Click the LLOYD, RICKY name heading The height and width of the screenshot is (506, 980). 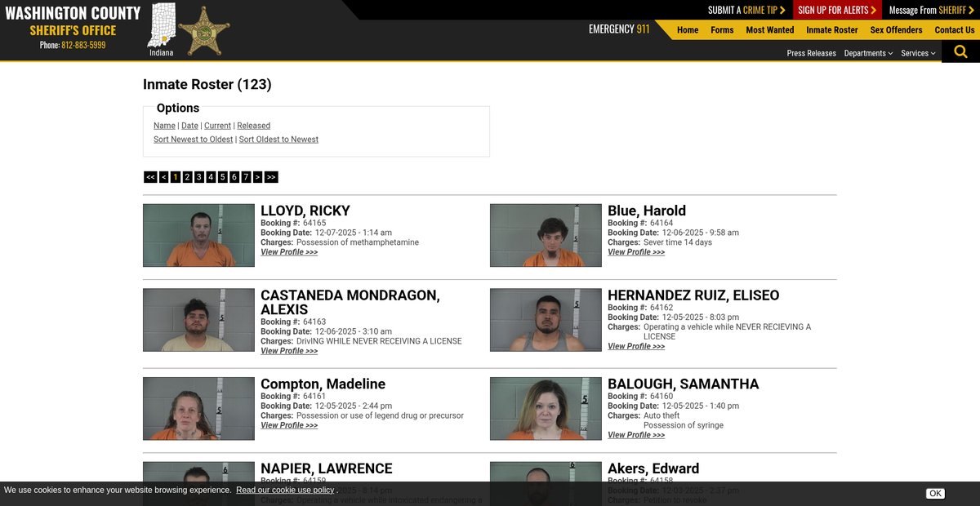[305, 211]
